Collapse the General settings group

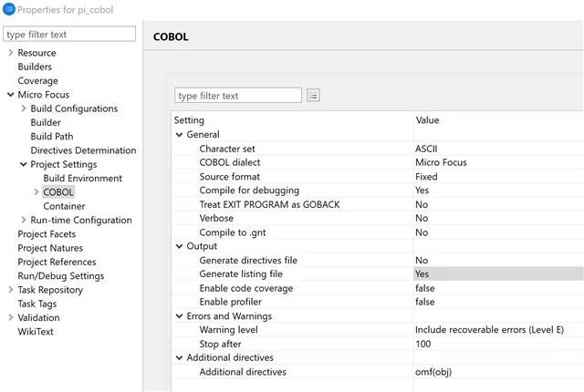(x=179, y=135)
